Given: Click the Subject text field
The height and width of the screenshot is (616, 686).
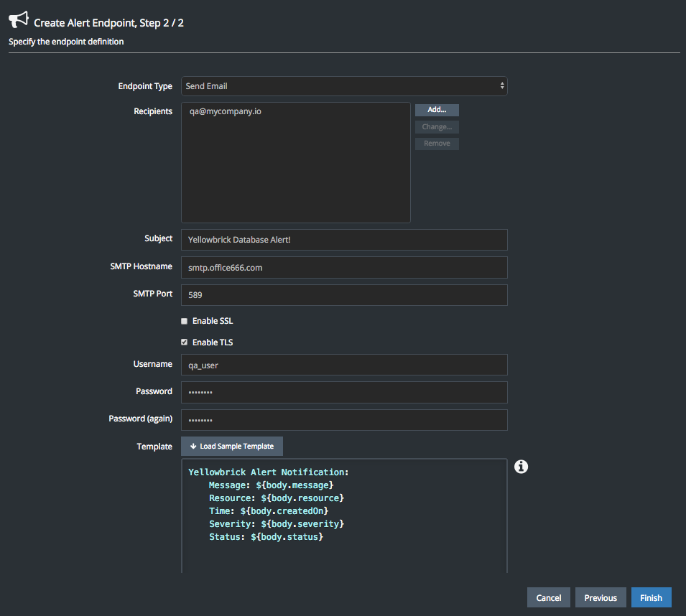Looking at the screenshot, I should [x=344, y=239].
